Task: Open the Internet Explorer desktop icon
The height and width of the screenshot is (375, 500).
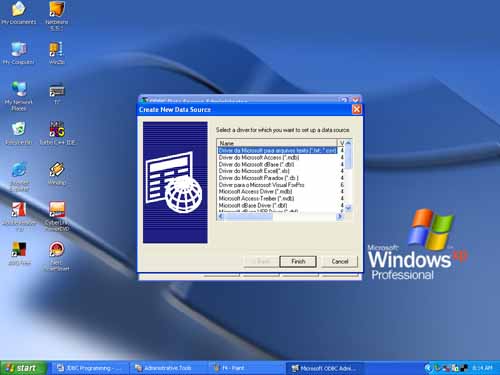Action: click(19, 177)
